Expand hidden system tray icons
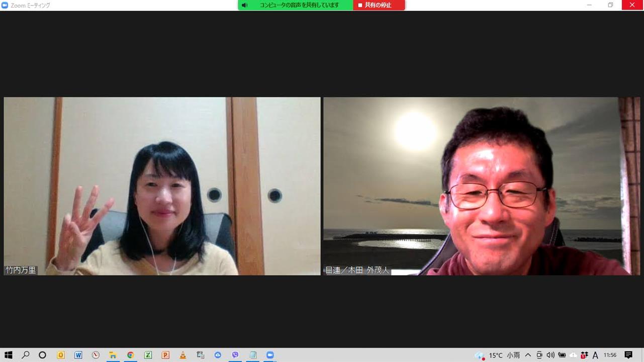Screen dimensions: 644x362 528,355
